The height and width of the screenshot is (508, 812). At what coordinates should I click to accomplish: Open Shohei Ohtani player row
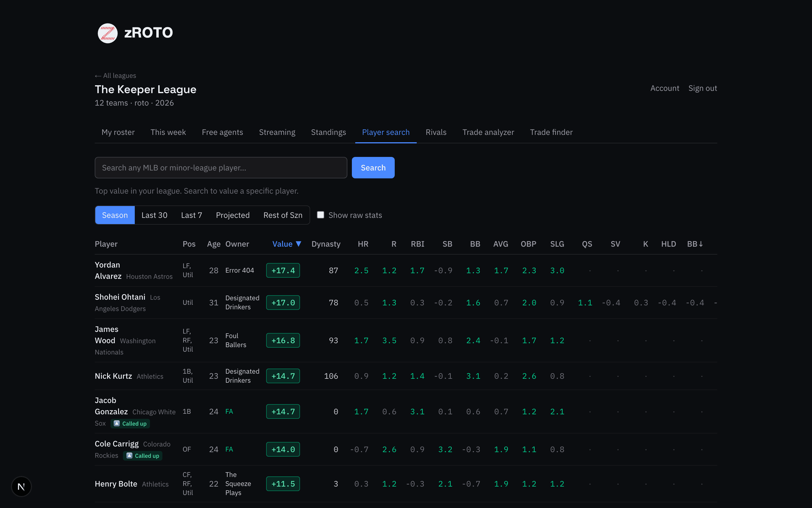point(406,303)
